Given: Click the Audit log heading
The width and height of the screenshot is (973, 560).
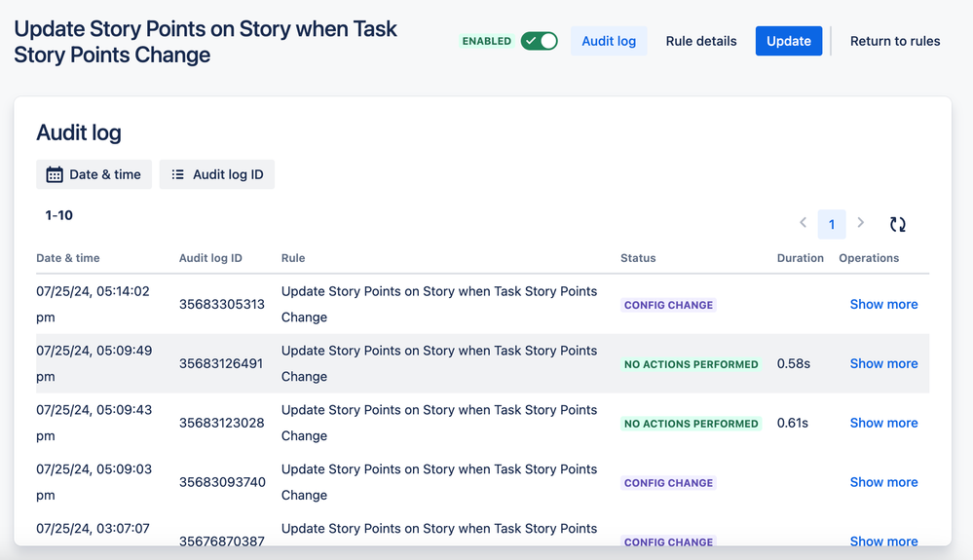Looking at the screenshot, I should point(79,132).
